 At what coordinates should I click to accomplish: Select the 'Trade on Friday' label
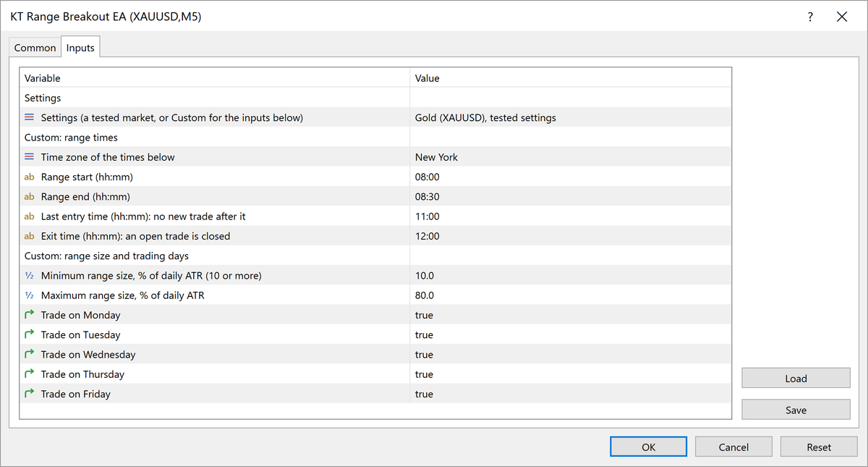[x=76, y=394]
